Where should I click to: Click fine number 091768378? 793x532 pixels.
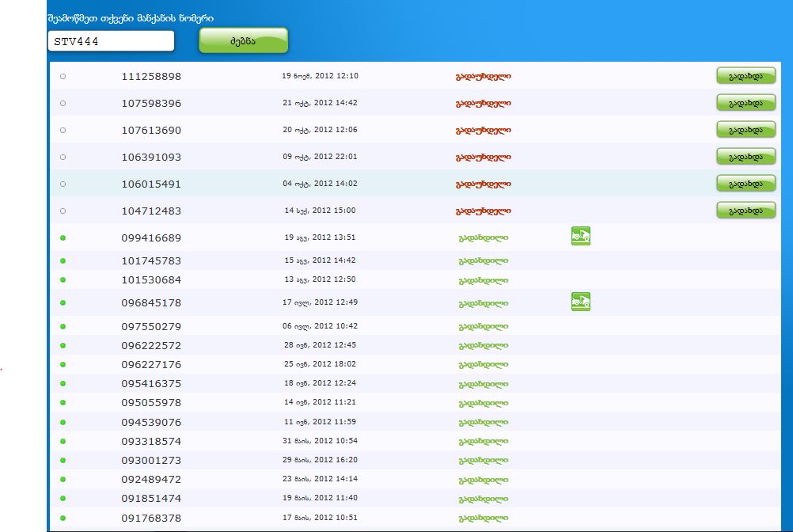click(x=151, y=518)
